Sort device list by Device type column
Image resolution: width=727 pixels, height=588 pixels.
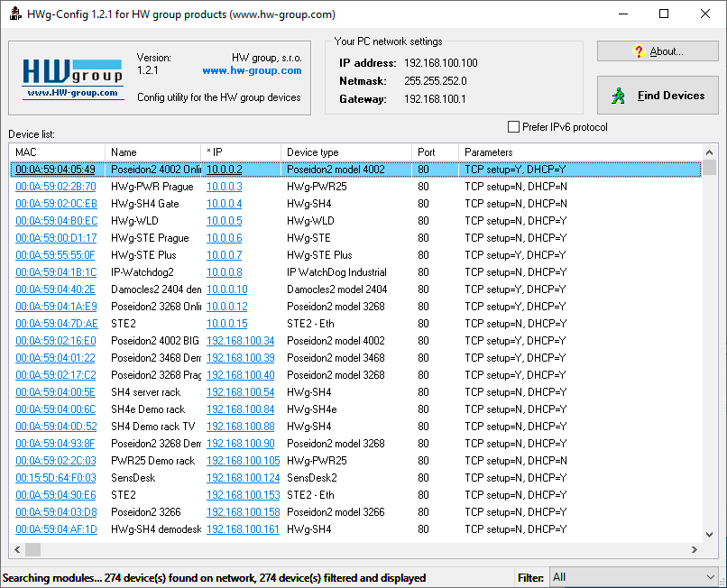tap(346, 152)
